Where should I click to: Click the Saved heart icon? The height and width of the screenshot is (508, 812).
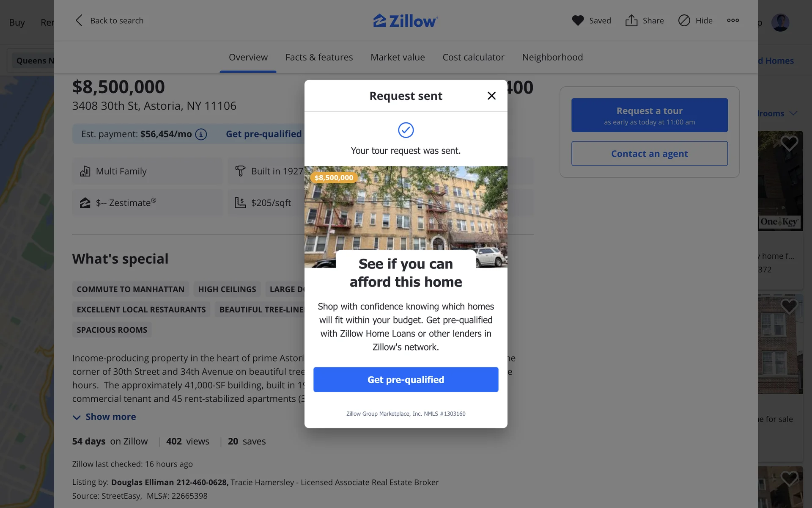[x=578, y=20]
